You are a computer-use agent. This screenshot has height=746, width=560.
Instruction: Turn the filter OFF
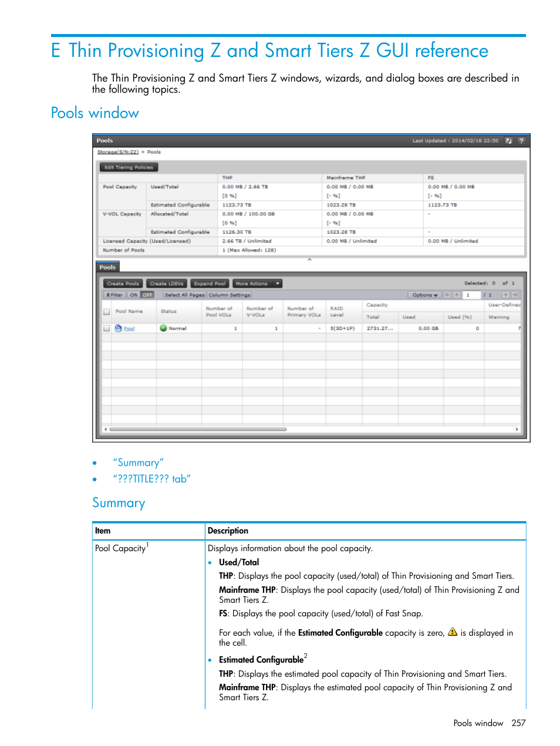coord(147,295)
